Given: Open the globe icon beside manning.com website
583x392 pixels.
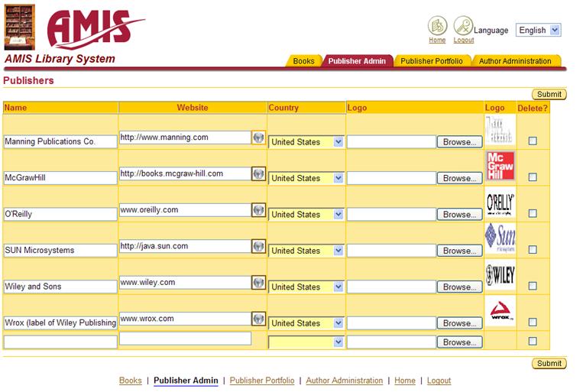Looking at the screenshot, I should (x=258, y=138).
